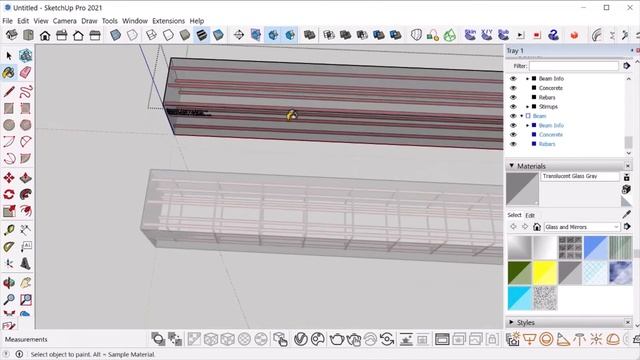Open the Glass and Mirrors dropdown

click(x=582, y=227)
